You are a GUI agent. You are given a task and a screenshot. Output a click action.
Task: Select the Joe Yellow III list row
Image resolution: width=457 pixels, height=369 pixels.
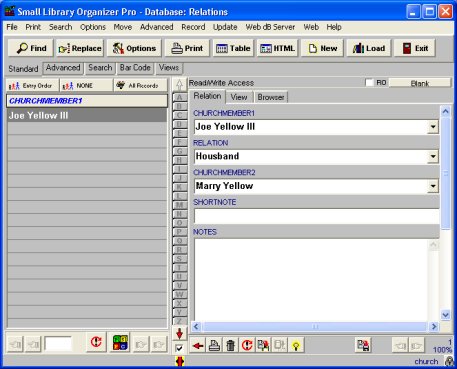pyautogui.click(x=87, y=116)
